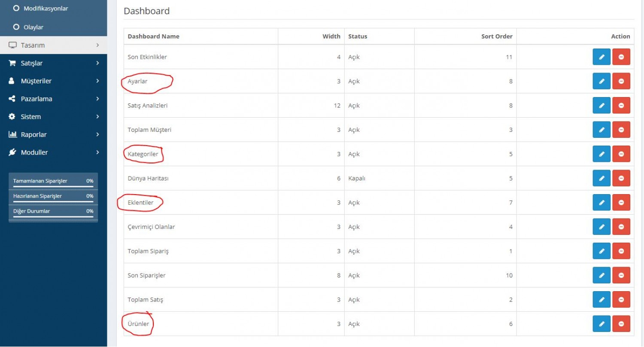Viewport: 644px width, 347px height.
Task: Edit the Eklentiler dashboard row
Action: [601, 202]
